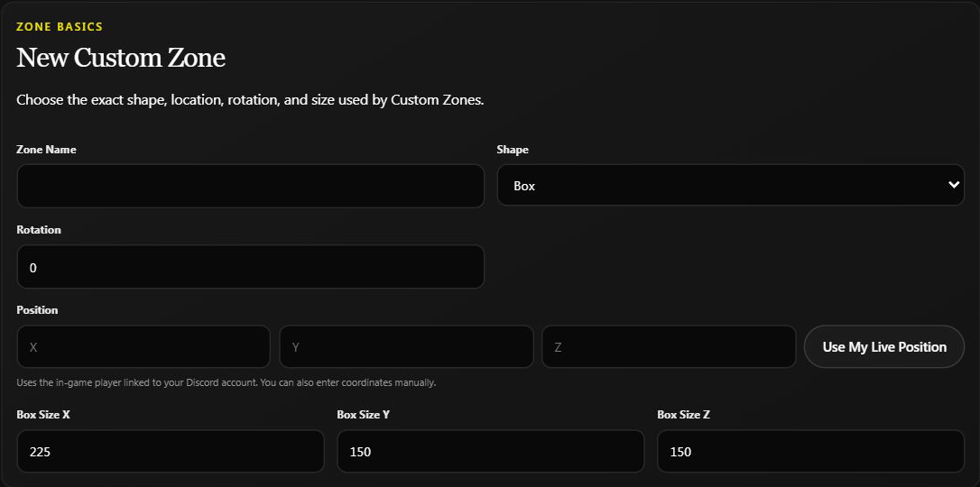This screenshot has height=487, width=980.
Task: Click the Zone Name label
Action: pos(47,150)
